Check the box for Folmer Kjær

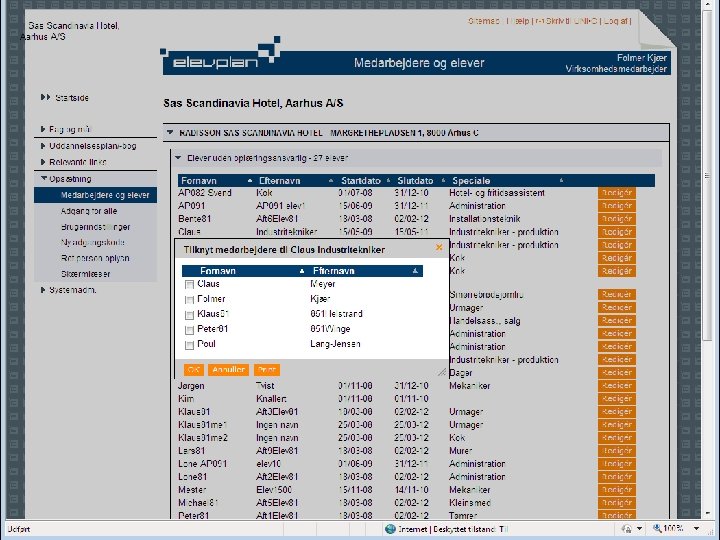point(189,300)
